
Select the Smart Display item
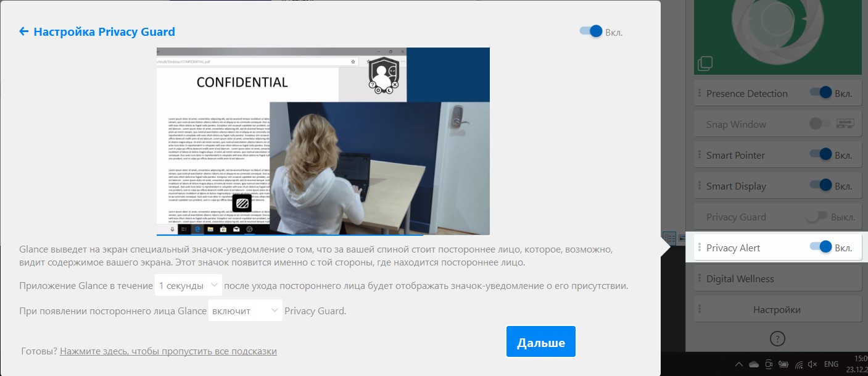click(x=778, y=186)
